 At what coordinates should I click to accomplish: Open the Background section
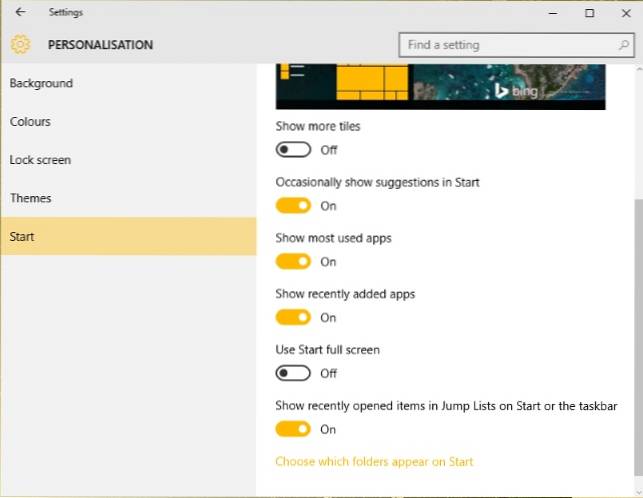[x=128, y=83]
